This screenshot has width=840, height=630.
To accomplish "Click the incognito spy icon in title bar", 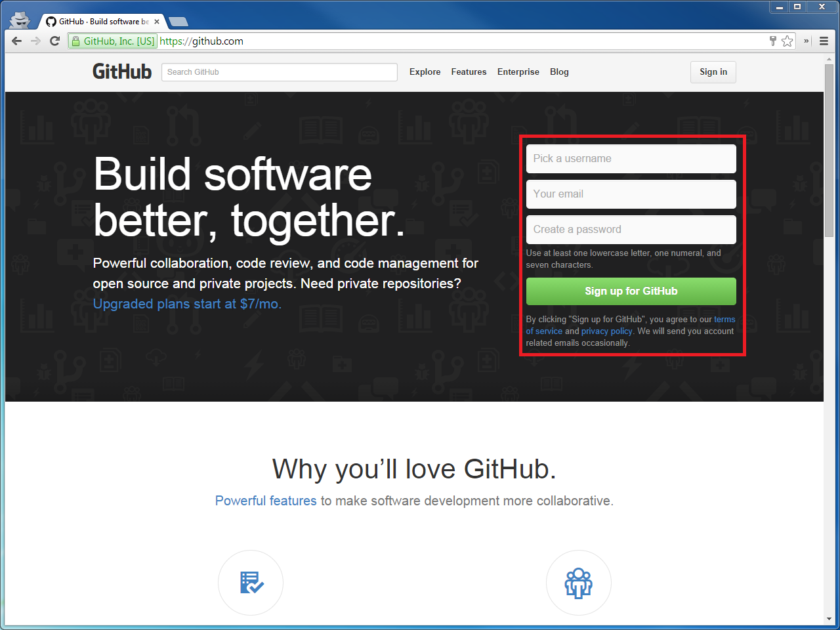I will click(x=20, y=20).
